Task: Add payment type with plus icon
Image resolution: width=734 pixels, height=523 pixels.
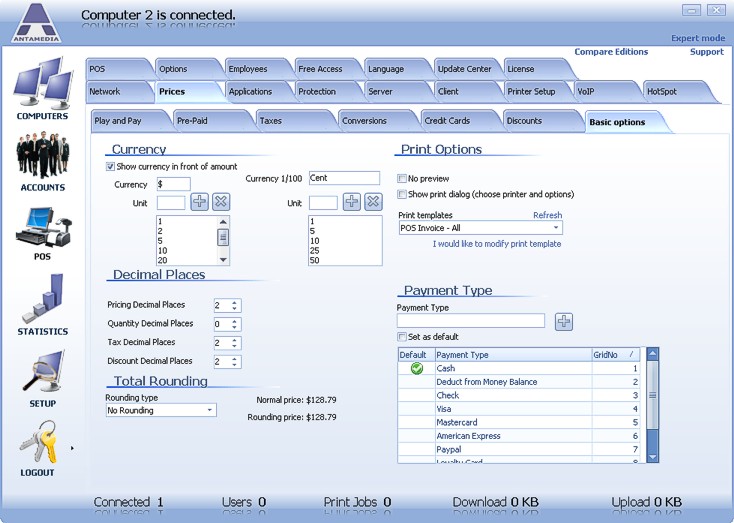Action: [564, 321]
